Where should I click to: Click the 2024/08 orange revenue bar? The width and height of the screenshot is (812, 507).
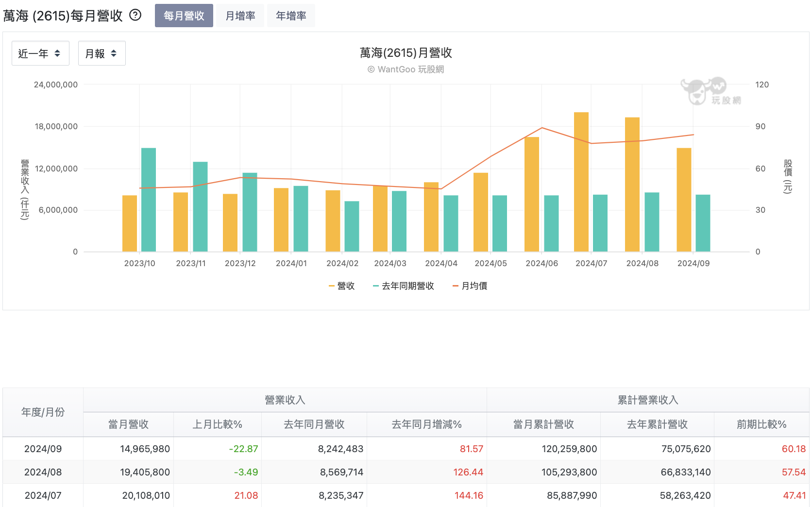pyautogui.click(x=632, y=185)
